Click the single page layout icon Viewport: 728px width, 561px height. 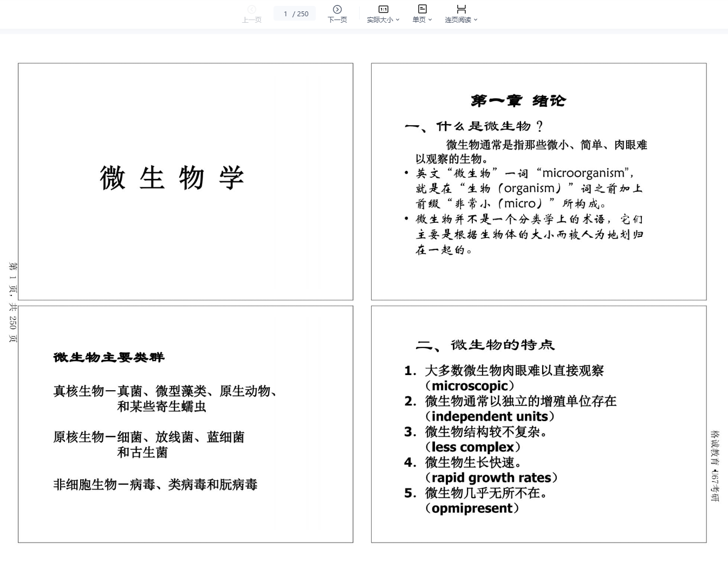(x=422, y=9)
